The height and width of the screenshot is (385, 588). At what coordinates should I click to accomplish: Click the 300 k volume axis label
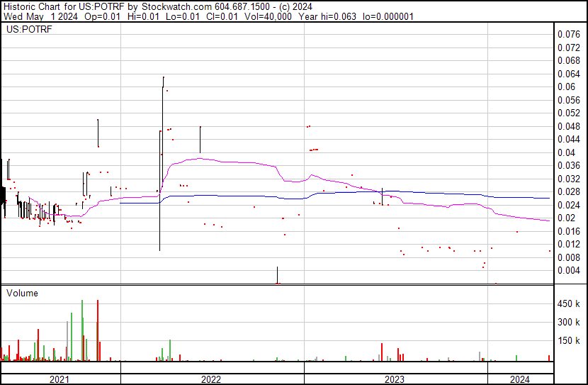point(569,323)
